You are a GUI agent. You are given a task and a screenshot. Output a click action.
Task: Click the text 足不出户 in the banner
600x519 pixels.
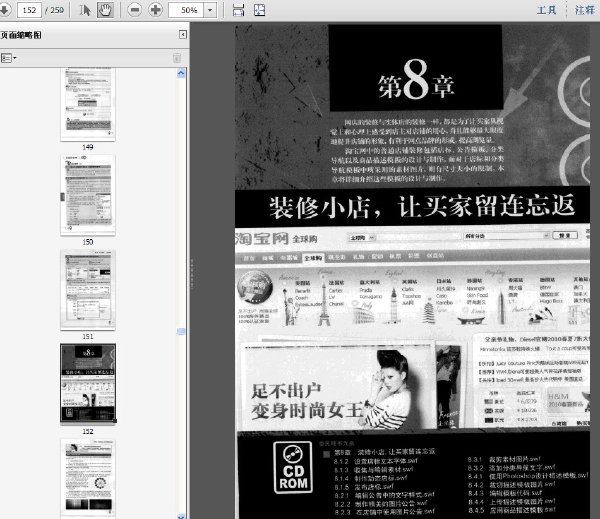pyautogui.click(x=286, y=391)
